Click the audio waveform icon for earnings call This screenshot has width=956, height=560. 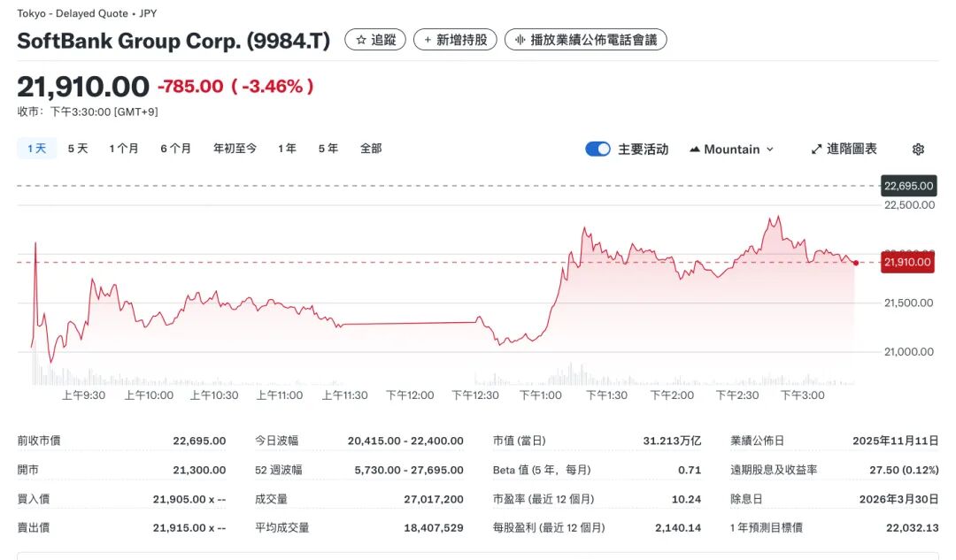520,40
